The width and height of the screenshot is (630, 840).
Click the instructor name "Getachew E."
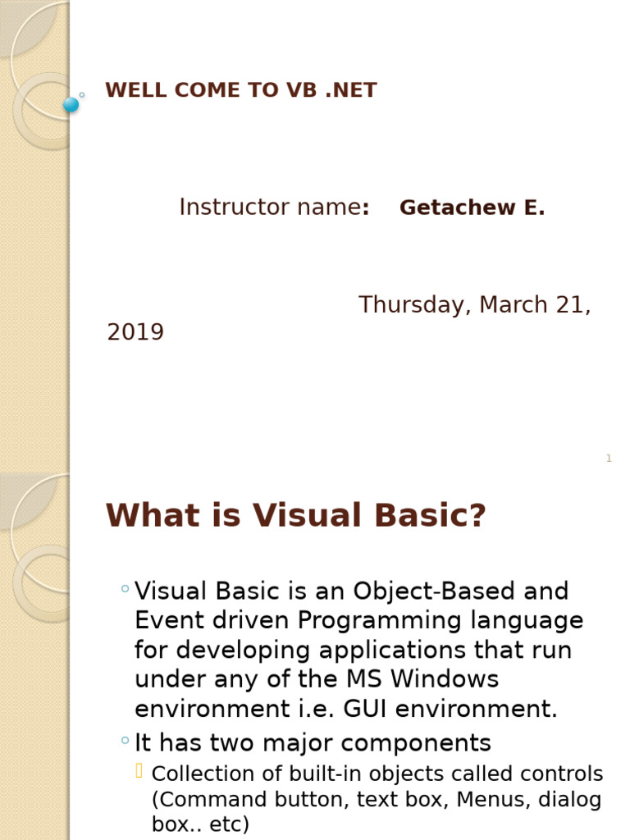(x=472, y=208)
